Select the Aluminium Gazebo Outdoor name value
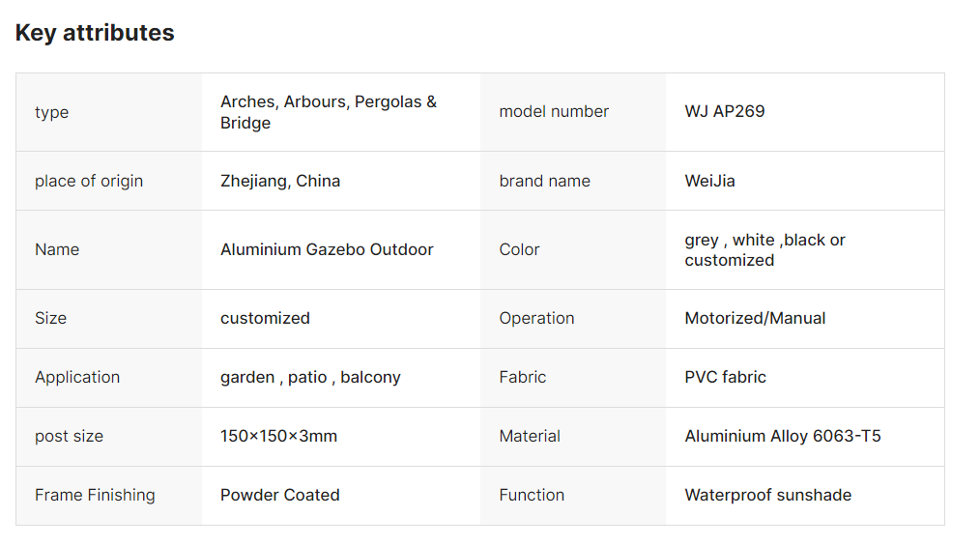 (327, 250)
